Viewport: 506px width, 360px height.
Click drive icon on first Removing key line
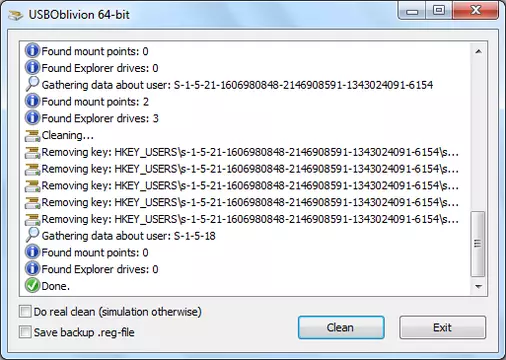[x=32, y=152]
